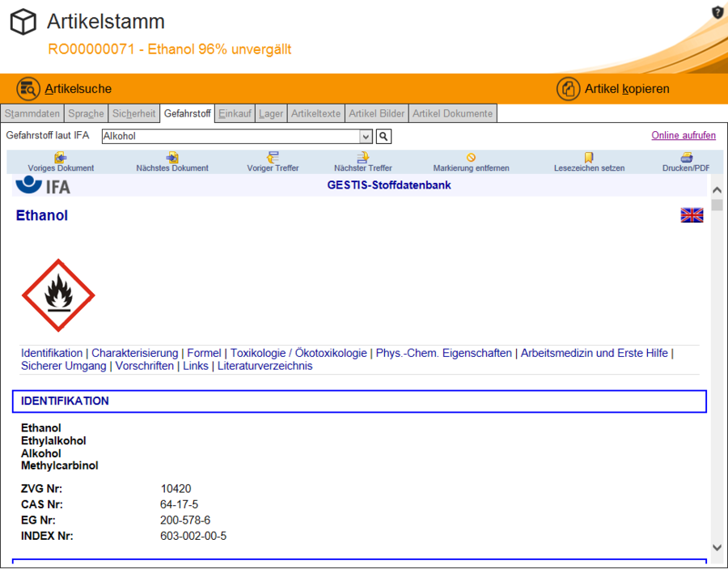Image resolution: width=728 pixels, height=569 pixels.
Task: Click the blue Ethanol title
Action: (42, 215)
